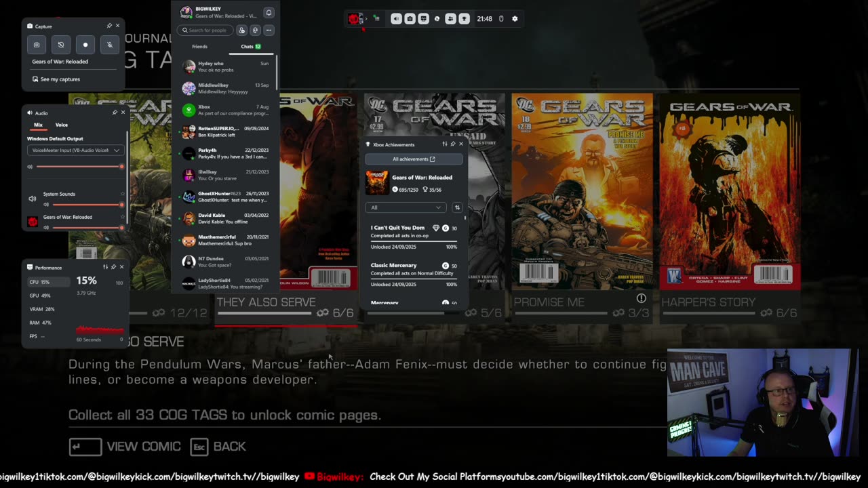
Task: Open chat with Hydey who
Action: coord(225,66)
